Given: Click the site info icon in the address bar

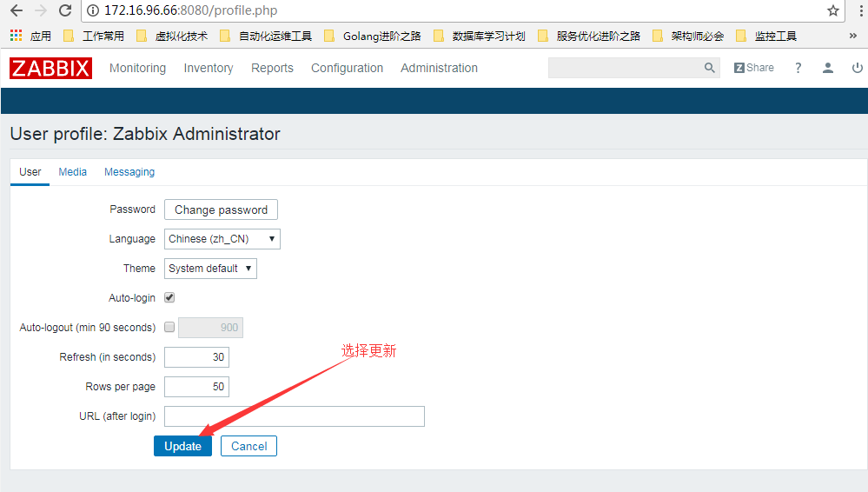Looking at the screenshot, I should [x=93, y=10].
